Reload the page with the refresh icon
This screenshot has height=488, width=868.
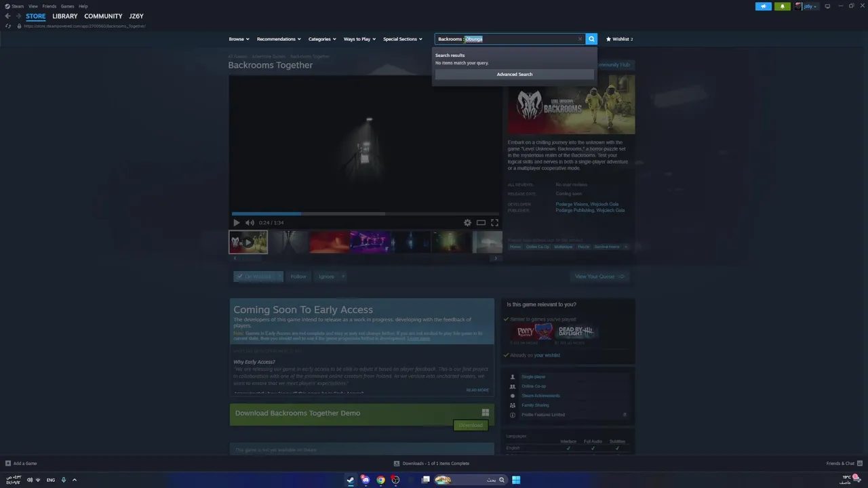pyautogui.click(x=8, y=26)
